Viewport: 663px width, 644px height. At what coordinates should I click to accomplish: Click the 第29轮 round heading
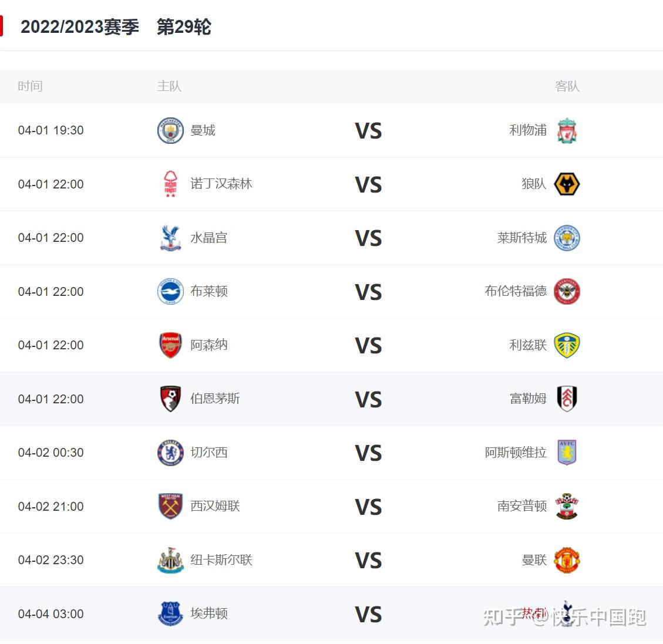click(184, 26)
